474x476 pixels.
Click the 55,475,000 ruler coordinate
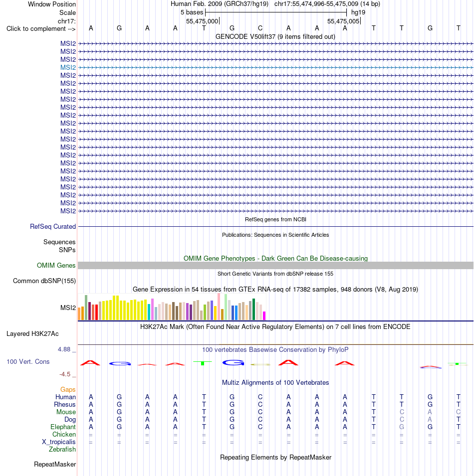(202, 21)
